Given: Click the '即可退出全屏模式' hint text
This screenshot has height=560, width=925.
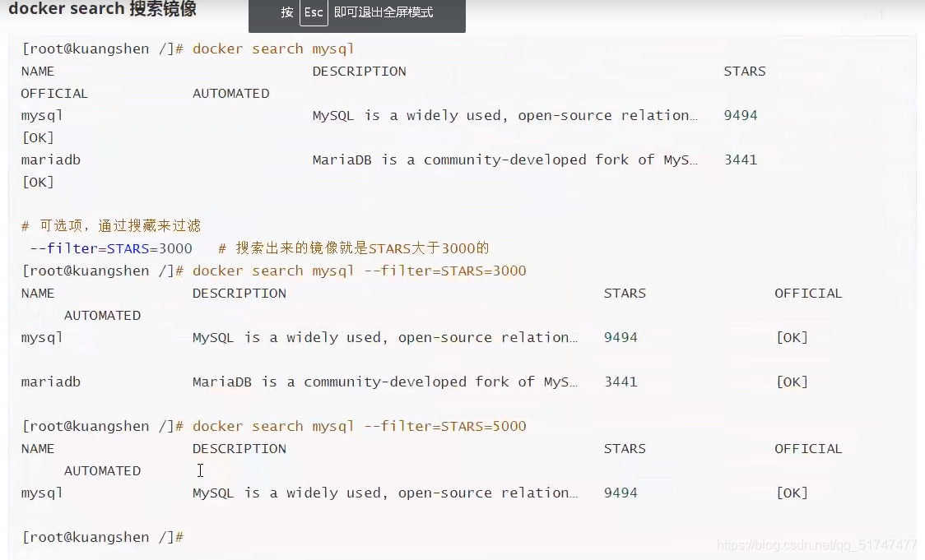Looking at the screenshot, I should click(x=383, y=12).
